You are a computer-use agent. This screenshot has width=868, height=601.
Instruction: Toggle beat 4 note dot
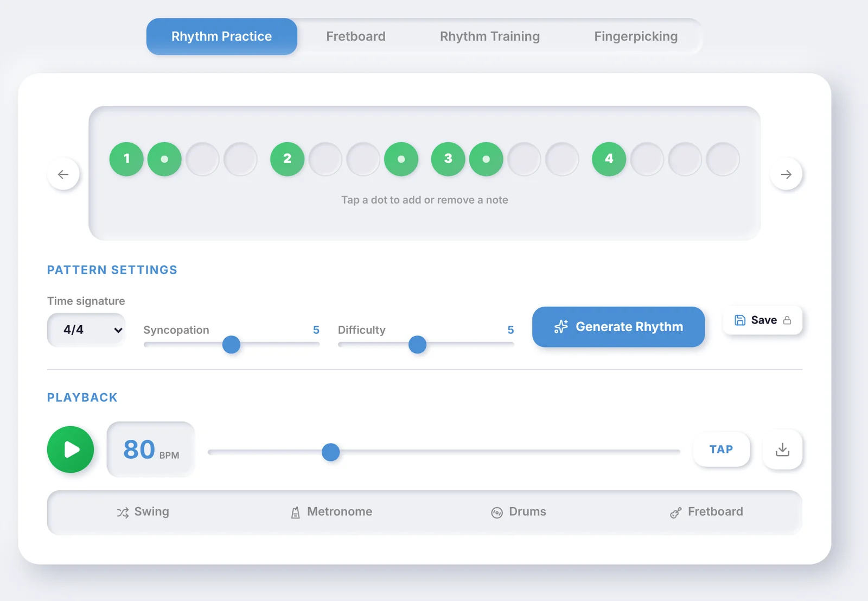[x=609, y=159]
